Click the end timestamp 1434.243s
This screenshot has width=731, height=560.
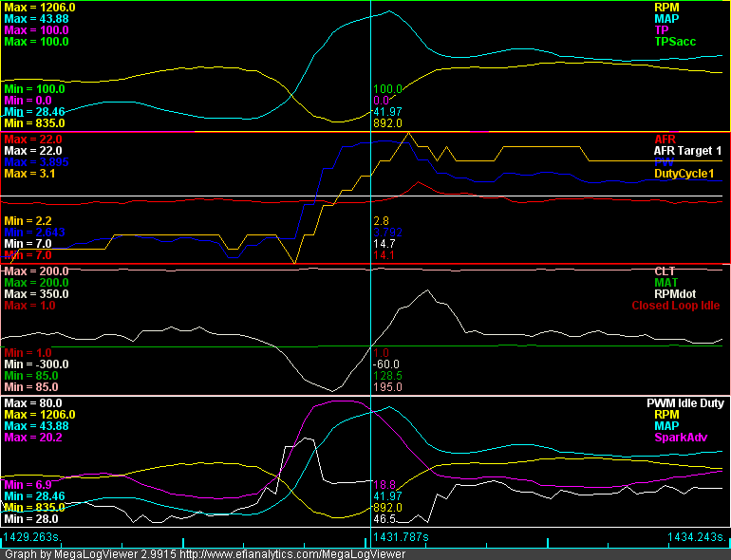point(697,537)
